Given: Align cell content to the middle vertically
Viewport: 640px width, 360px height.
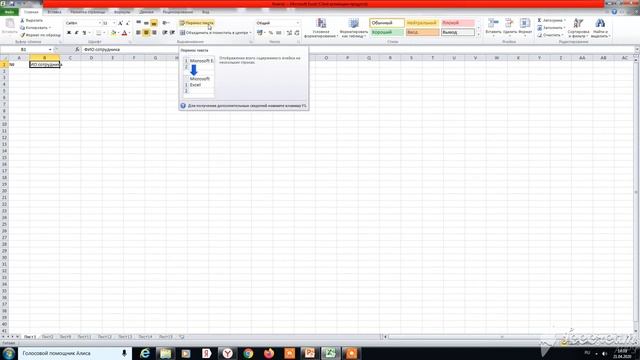Looking at the screenshot, I should (146, 23).
